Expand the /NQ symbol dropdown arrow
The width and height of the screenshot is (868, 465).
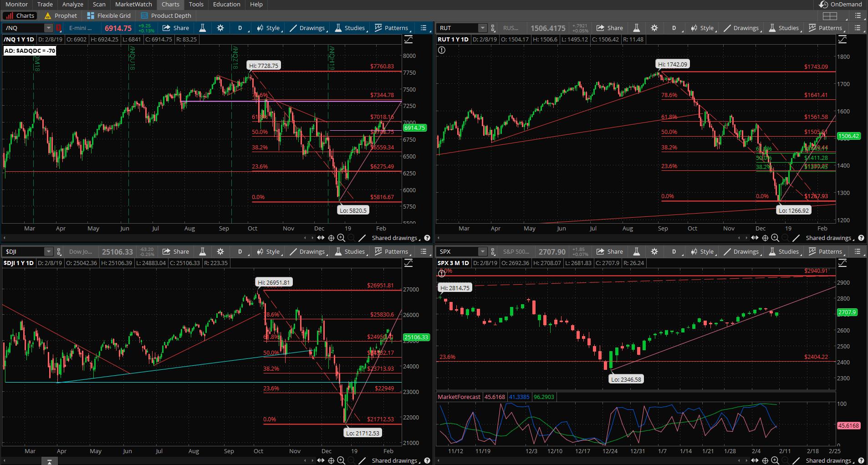48,28
